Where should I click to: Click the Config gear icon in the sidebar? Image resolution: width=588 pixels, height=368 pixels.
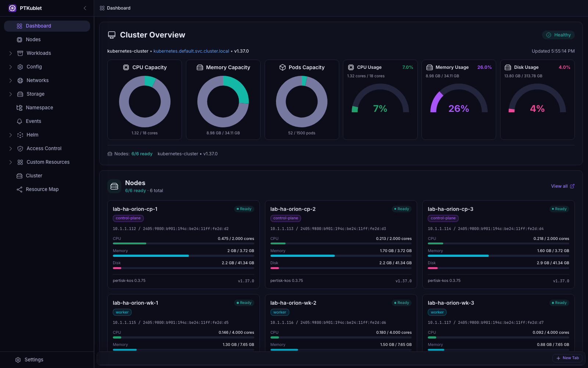(x=20, y=67)
